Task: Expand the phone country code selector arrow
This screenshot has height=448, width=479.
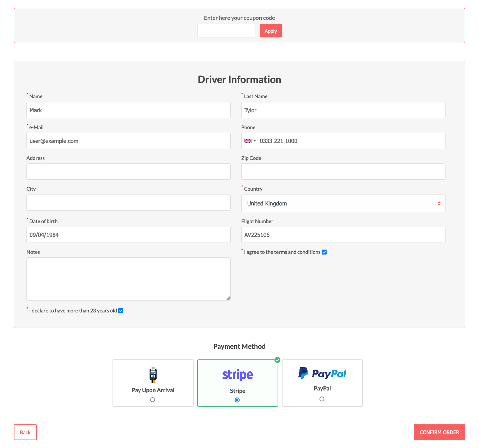Action: (x=255, y=141)
